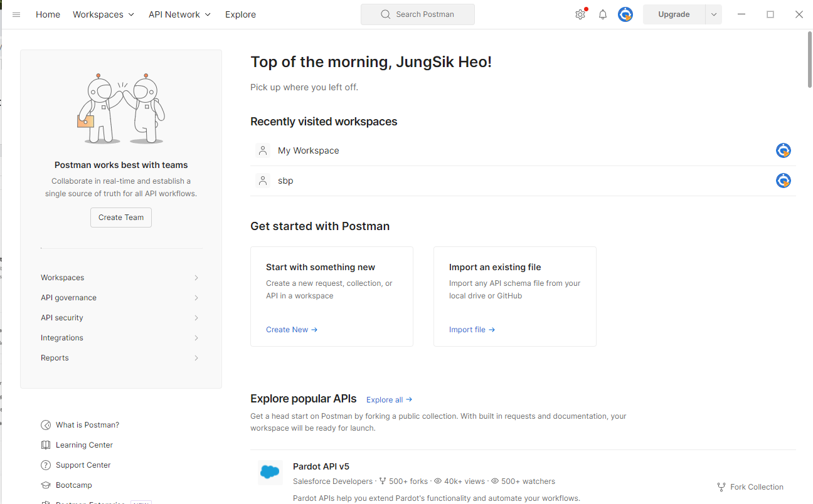
Task: Click the Bootcamp graduation cap icon
Action: coord(46,485)
